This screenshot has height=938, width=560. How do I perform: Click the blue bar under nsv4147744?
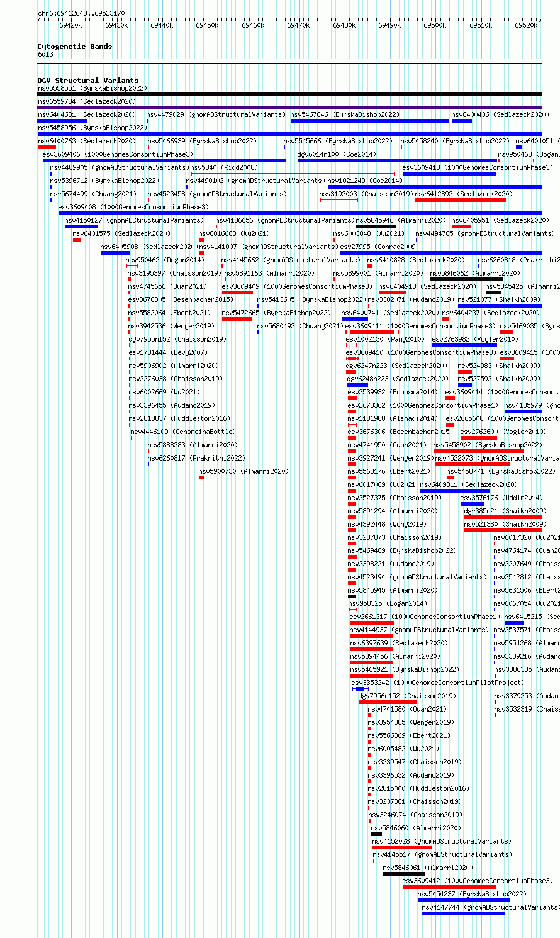[x=464, y=913]
